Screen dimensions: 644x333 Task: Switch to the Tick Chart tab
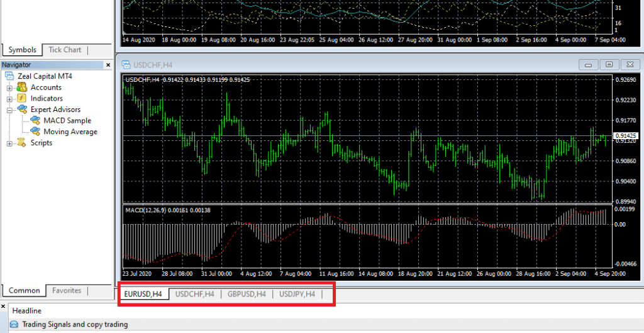(65, 50)
